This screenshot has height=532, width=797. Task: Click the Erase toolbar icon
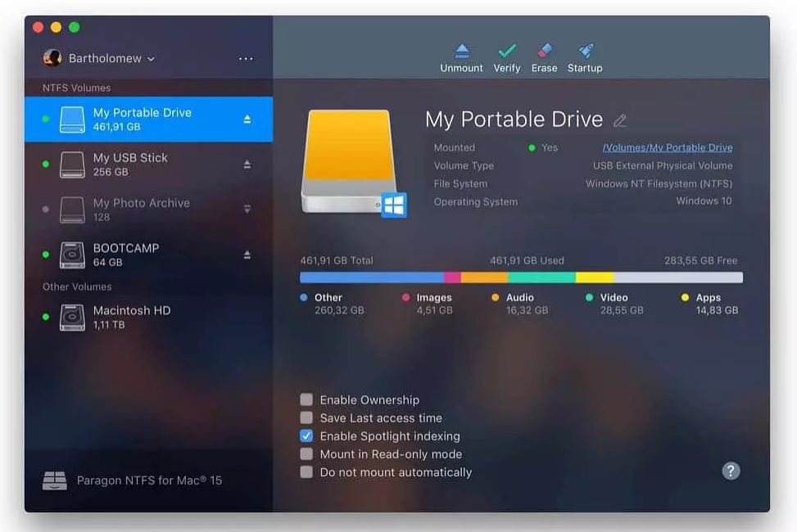tap(544, 52)
